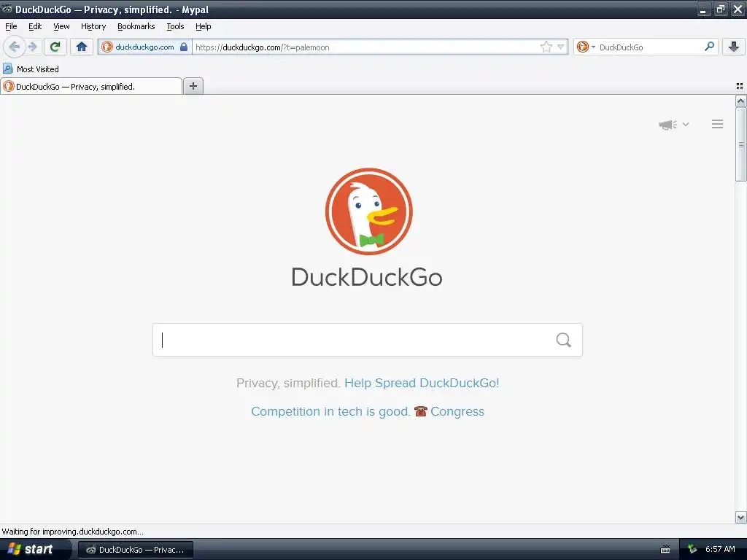The image size is (747, 560).
Task: Open the Windows Start menu
Action: point(35,550)
